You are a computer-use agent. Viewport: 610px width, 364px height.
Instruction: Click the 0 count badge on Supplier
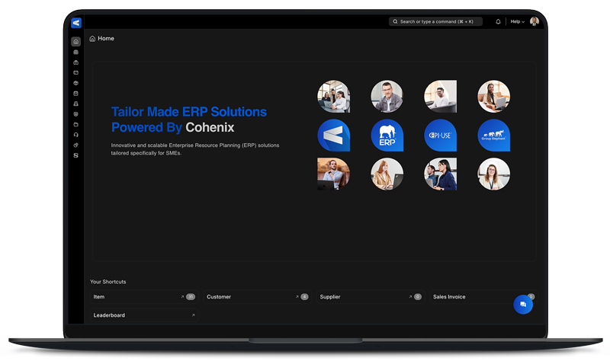[417, 297]
